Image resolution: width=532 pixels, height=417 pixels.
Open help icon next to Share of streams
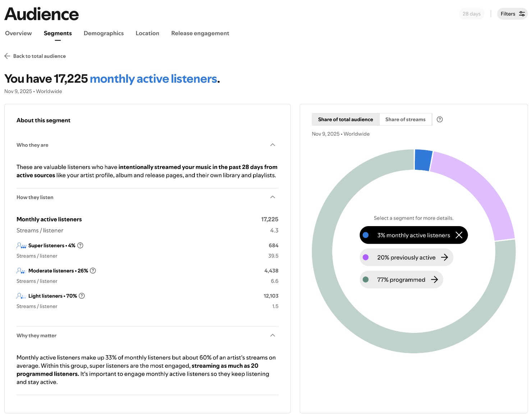440,119
